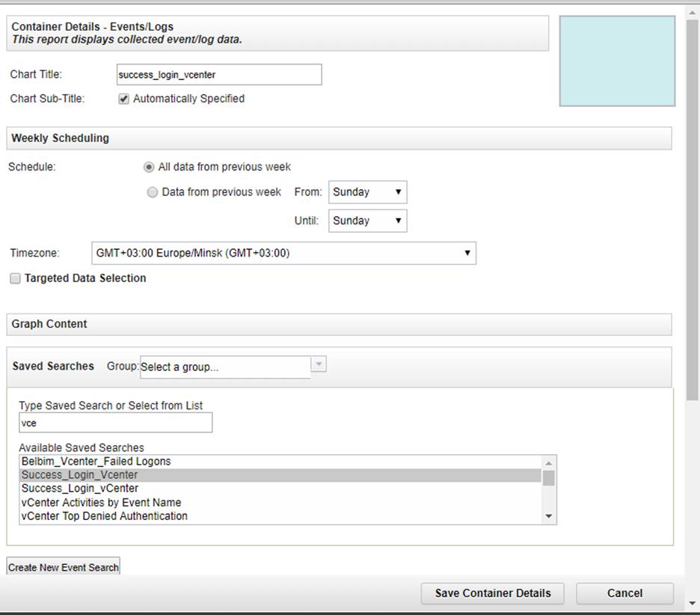Screen dimensions: 700x615
Task: Click saved searches list scroll up arrow
Action: point(549,463)
